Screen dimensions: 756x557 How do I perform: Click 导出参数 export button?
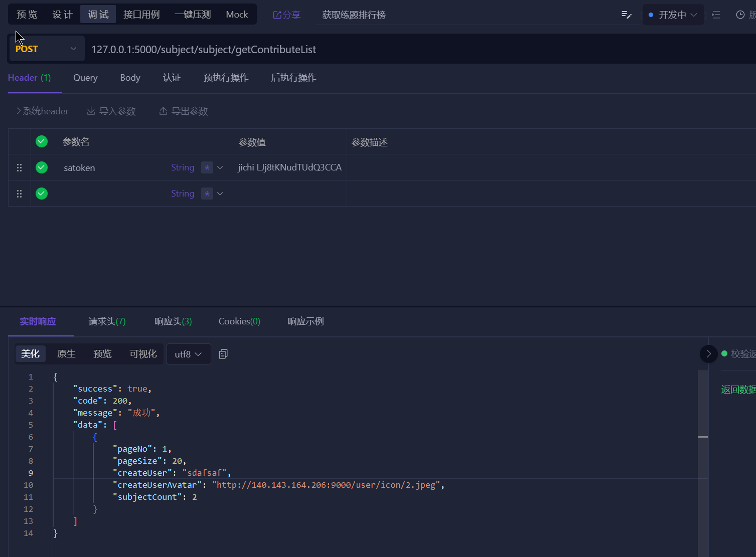tap(184, 111)
